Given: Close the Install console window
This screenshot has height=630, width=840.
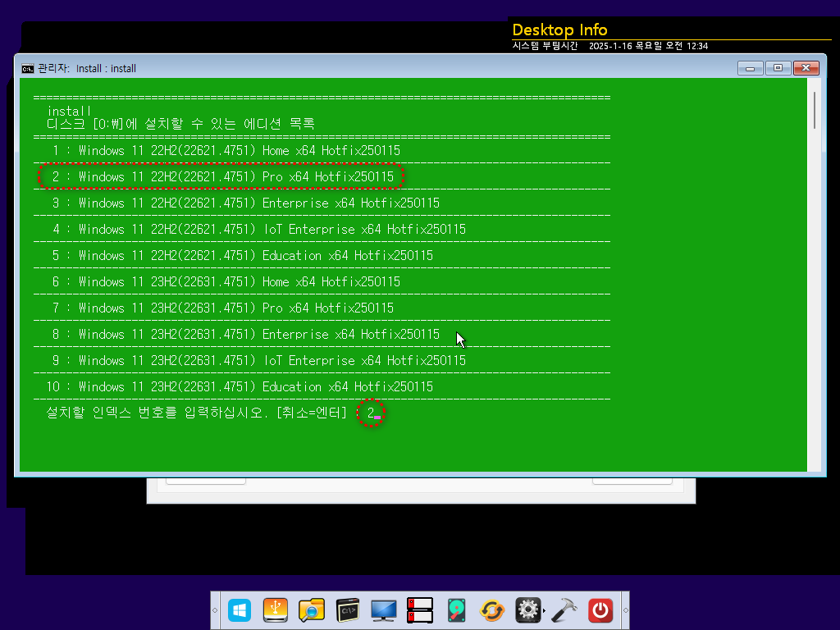Looking at the screenshot, I should (806, 68).
